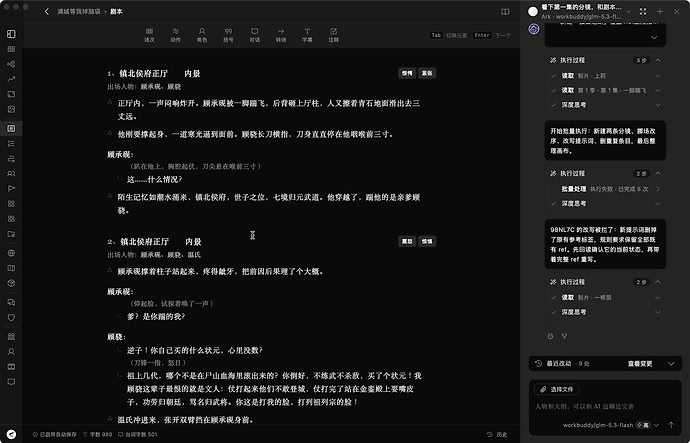Screen dimensions: 690x443
Task: Click 选择文件 attach button
Action: 557,389
